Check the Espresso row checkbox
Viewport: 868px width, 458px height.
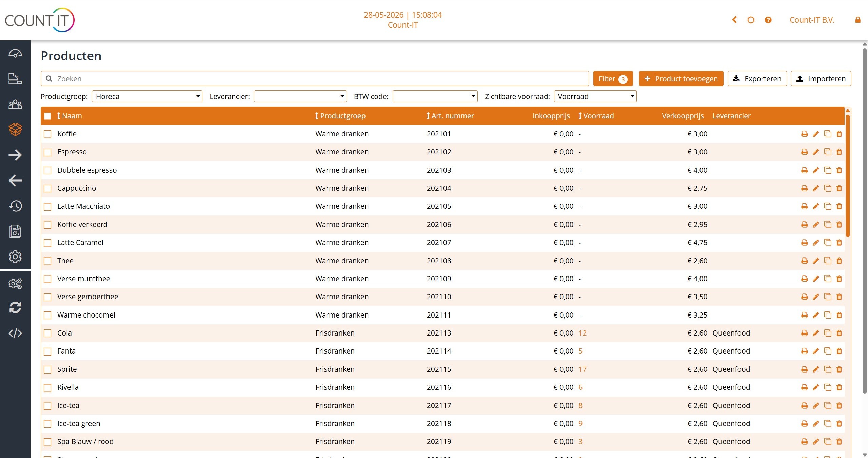click(47, 152)
